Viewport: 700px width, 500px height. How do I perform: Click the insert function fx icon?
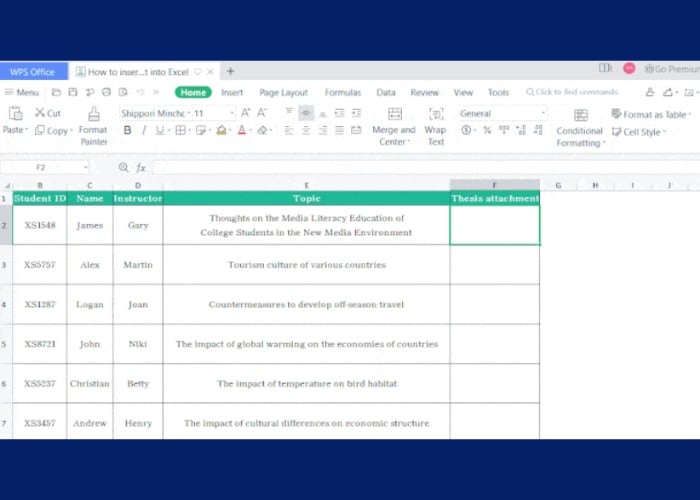tap(141, 168)
